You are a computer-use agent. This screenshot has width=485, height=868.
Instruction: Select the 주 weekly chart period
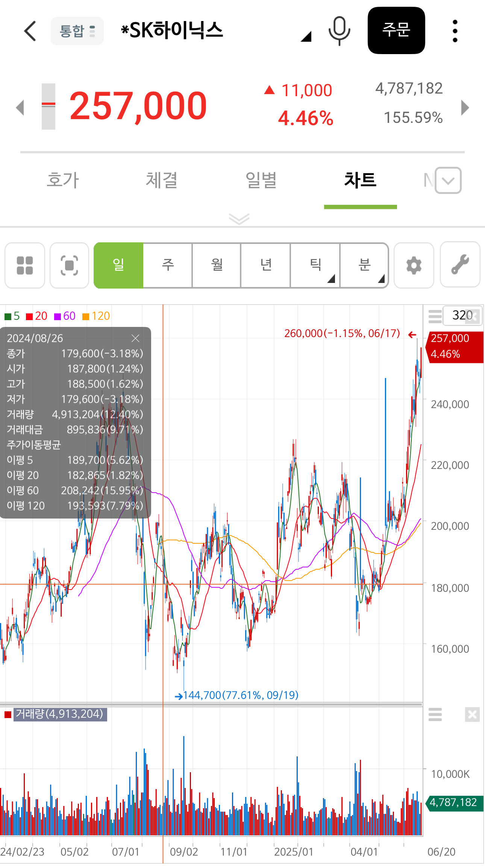168,265
